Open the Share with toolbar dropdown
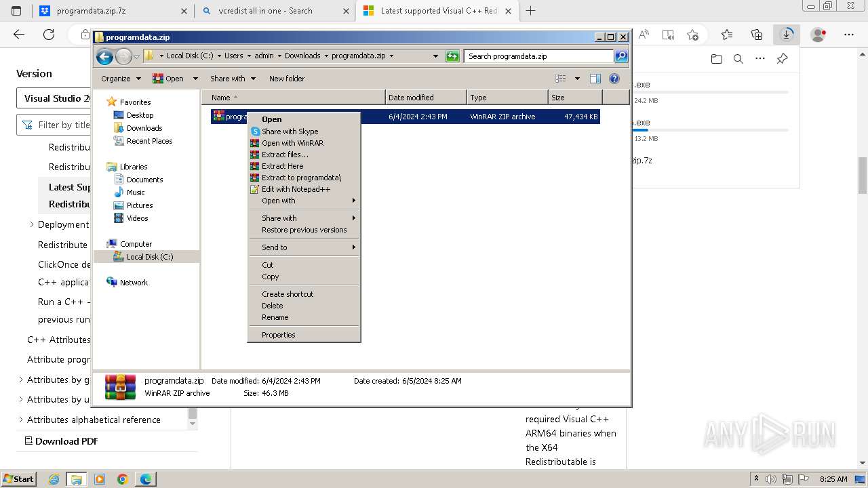 [233, 79]
